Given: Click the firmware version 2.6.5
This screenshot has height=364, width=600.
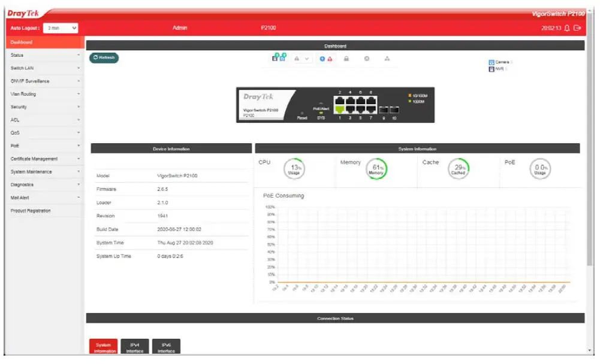Looking at the screenshot, I should (162, 189).
